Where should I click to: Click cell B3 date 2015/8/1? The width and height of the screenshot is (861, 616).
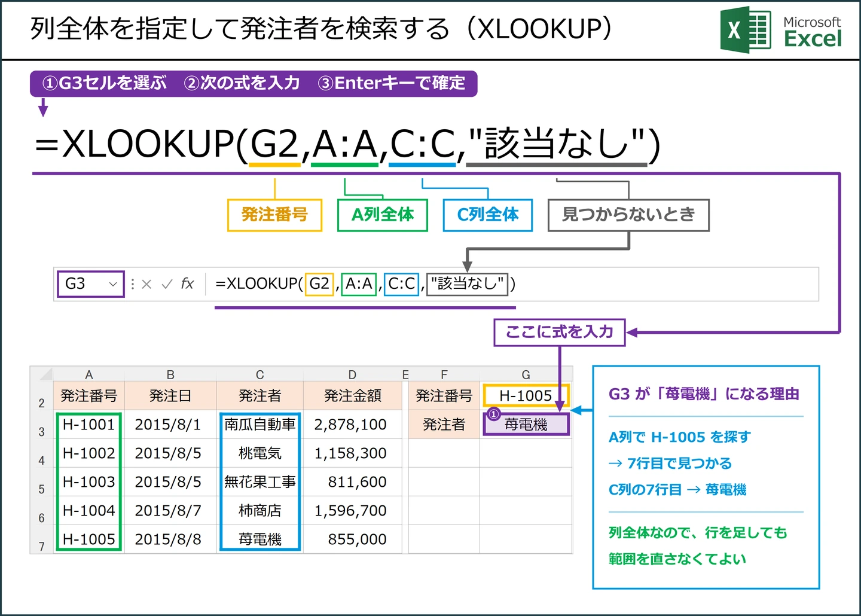point(170,425)
